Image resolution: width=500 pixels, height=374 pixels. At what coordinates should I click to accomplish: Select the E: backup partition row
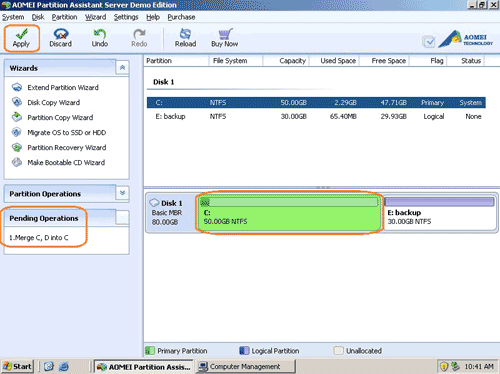pyautogui.click(x=316, y=116)
